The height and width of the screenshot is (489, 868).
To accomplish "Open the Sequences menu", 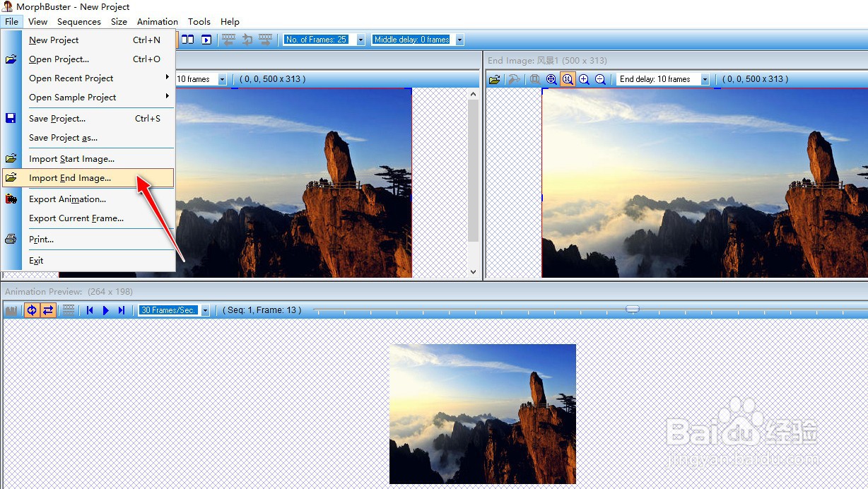I will pos(79,21).
